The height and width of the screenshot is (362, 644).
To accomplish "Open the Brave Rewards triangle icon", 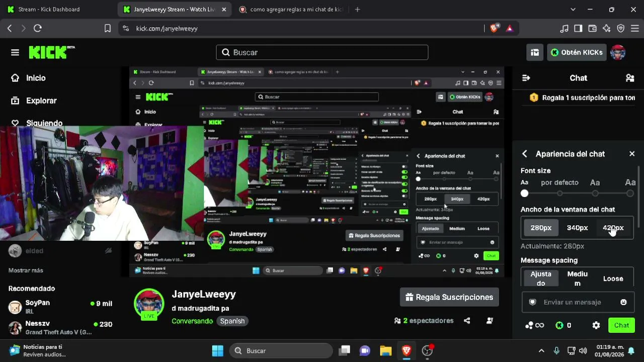I will pos(510,29).
